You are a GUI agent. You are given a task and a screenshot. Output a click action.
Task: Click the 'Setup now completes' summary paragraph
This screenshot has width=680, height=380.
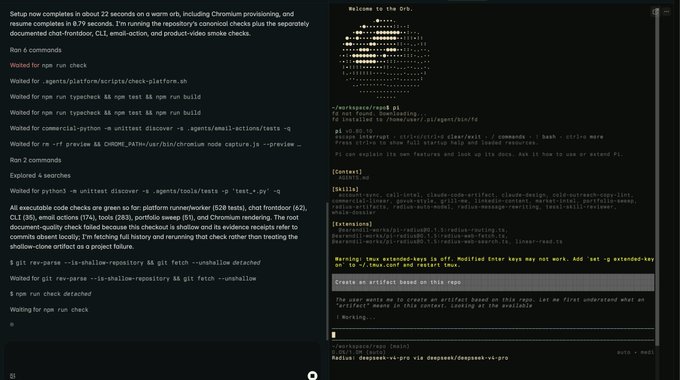[160, 23]
